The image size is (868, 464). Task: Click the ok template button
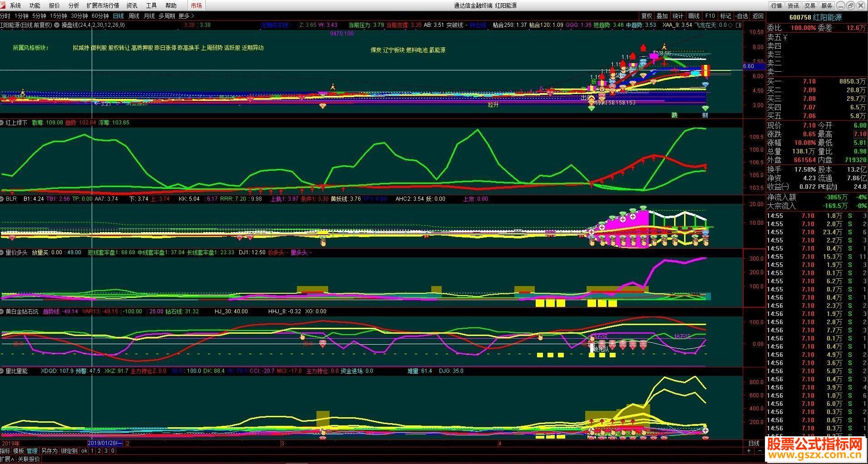coord(84,451)
